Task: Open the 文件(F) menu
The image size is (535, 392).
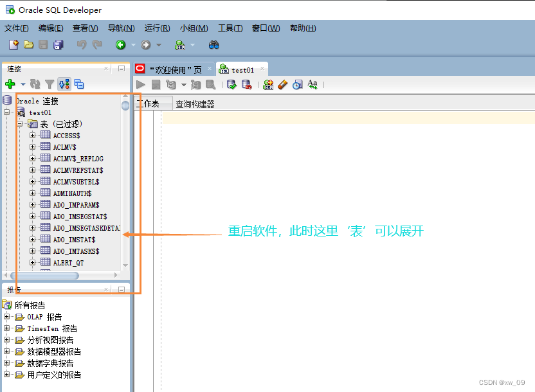Action: (x=16, y=28)
